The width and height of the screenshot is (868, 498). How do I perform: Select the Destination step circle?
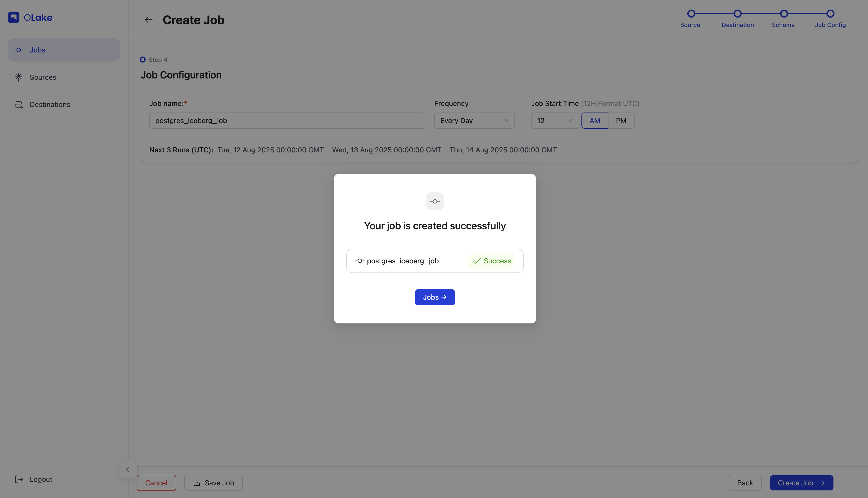click(x=737, y=14)
